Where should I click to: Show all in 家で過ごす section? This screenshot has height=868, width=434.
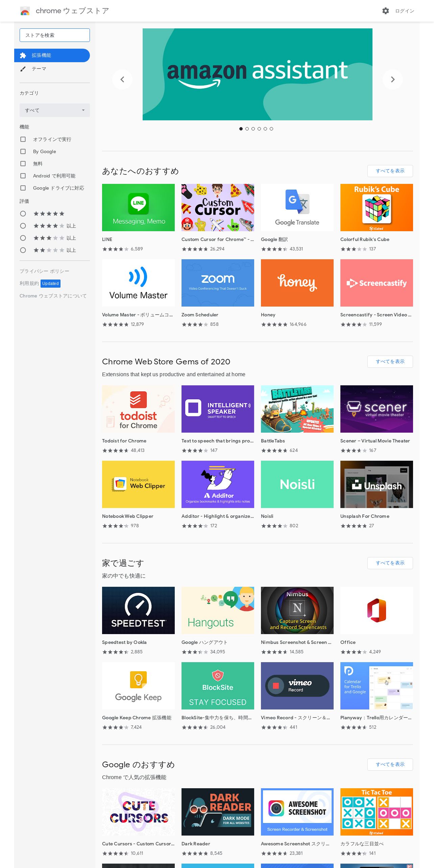point(390,563)
